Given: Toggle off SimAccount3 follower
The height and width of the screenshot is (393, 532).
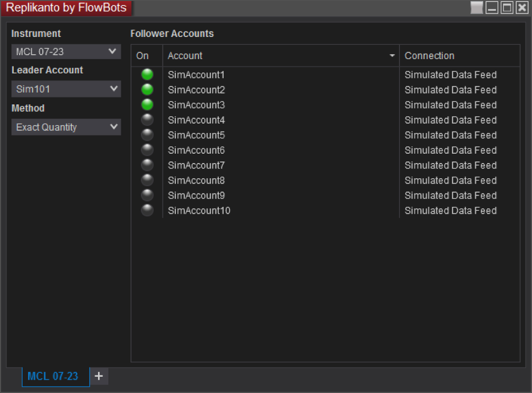Looking at the screenshot, I should click(x=147, y=104).
